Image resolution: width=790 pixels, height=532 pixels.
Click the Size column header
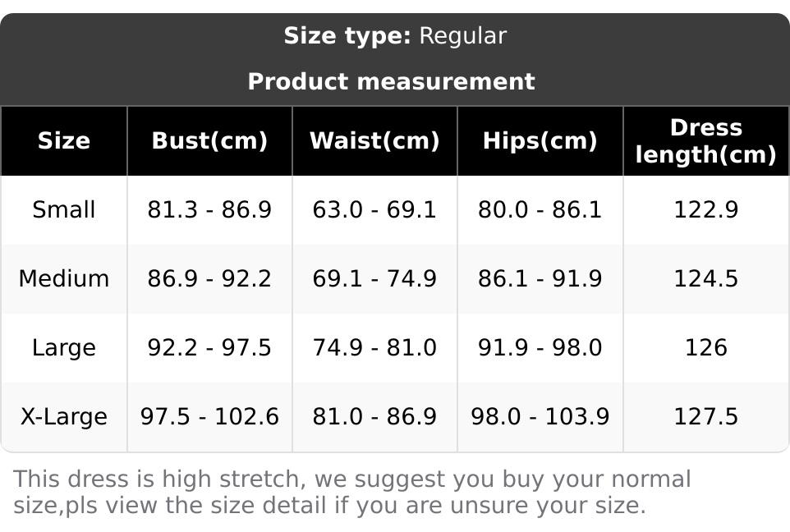(64, 140)
